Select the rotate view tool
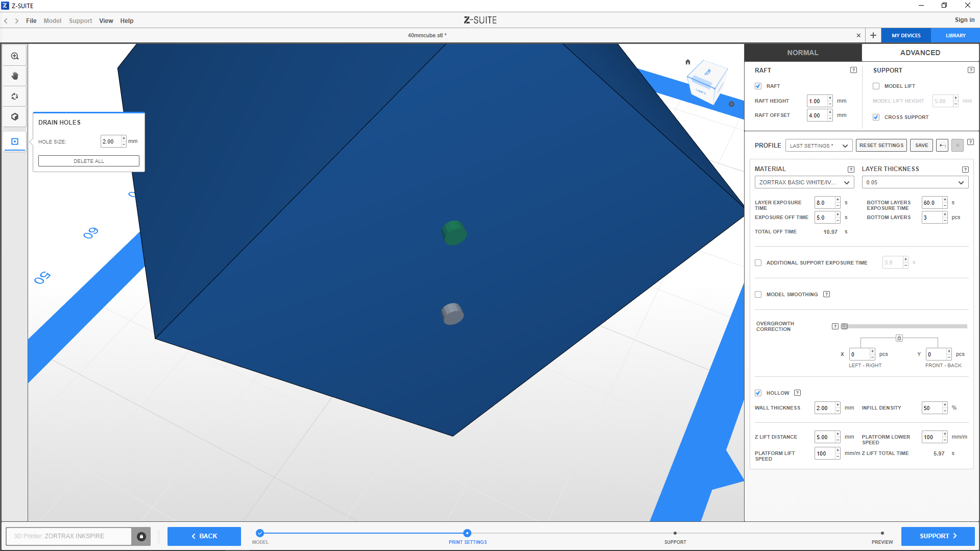The width and height of the screenshot is (980, 551). [15, 97]
